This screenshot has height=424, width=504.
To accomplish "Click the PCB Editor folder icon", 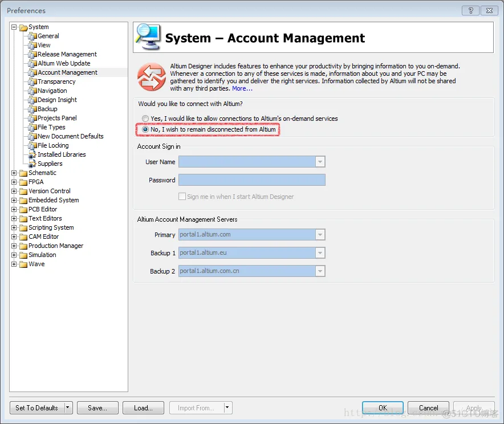I will tap(23, 209).
